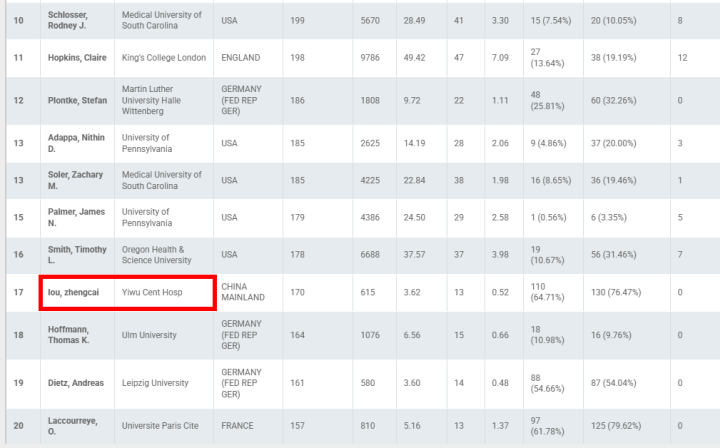Select Yiwu Cent Hosp affiliation
The width and height of the screenshot is (720, 448).
click(x=152, y=293)
